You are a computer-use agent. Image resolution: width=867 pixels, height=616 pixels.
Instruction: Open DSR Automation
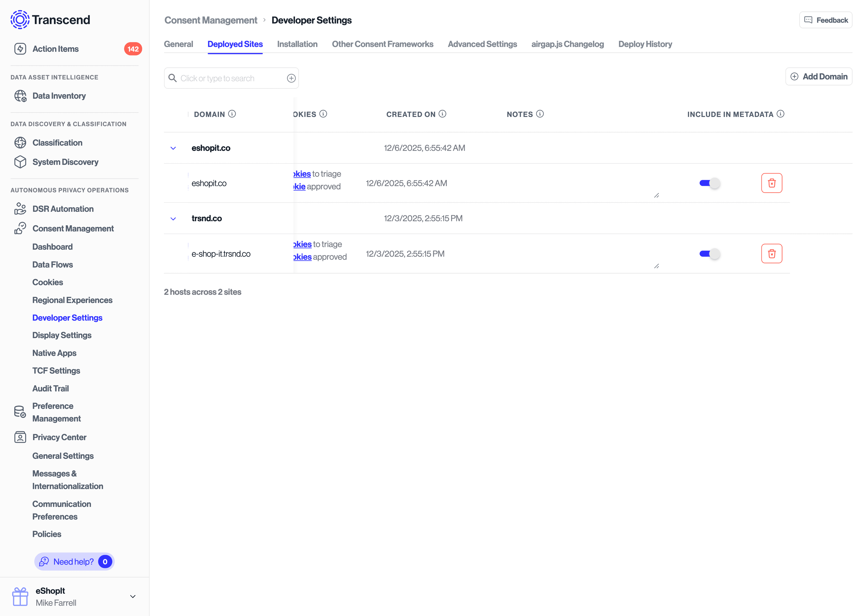point(63,209)
